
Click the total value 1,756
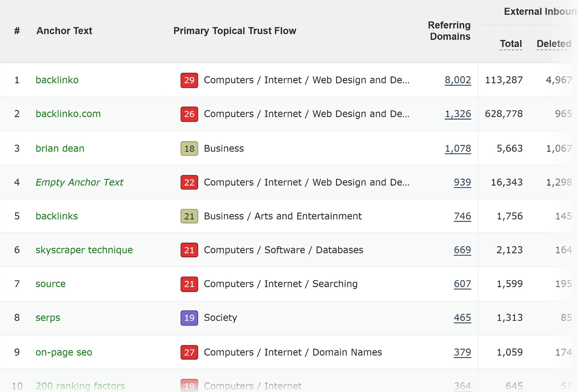click(510, 216)
